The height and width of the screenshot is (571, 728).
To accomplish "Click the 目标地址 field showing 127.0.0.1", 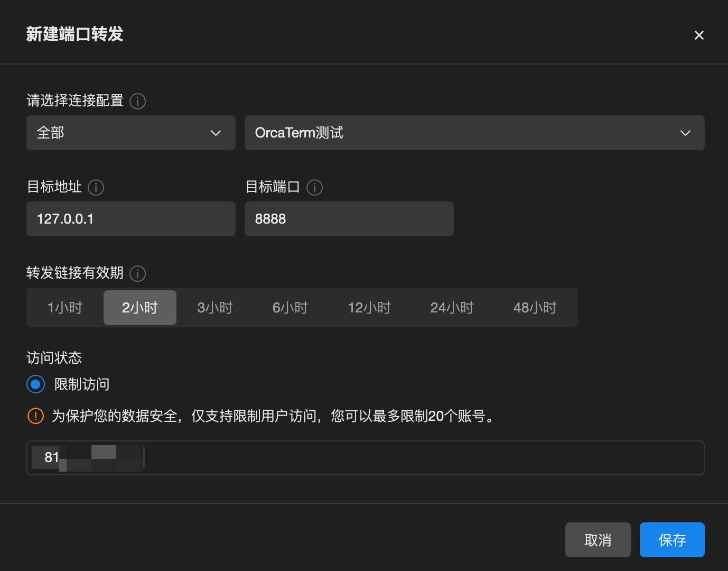I will (x=131, y=219).
